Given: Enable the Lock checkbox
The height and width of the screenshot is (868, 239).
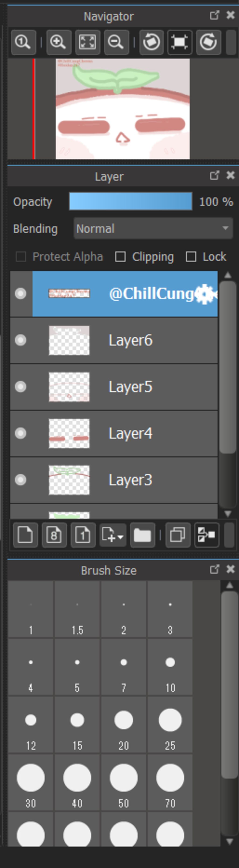Looking at the screenshot, I should click(x=191, y=257).
